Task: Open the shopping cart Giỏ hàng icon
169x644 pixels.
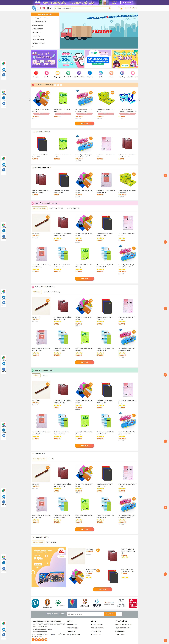Action: click(121, 9)
